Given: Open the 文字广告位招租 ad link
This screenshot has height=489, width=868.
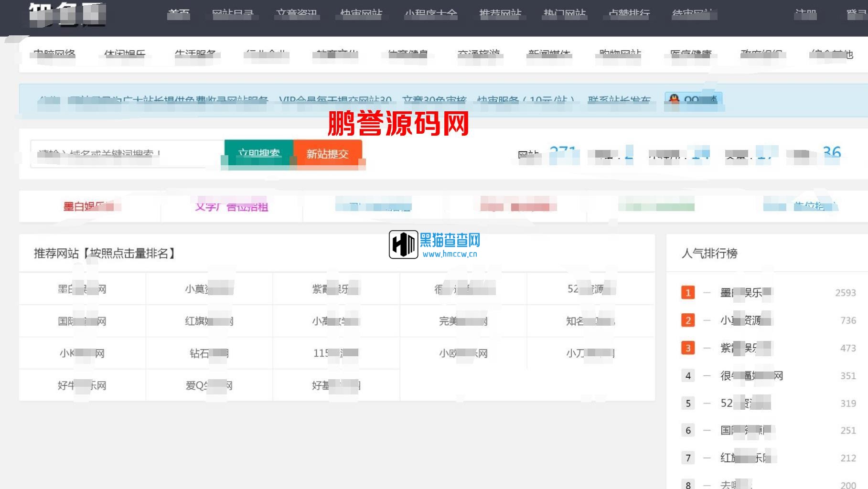Looking at the screenshot, I should pyautogui.click(x=232, y=207).
